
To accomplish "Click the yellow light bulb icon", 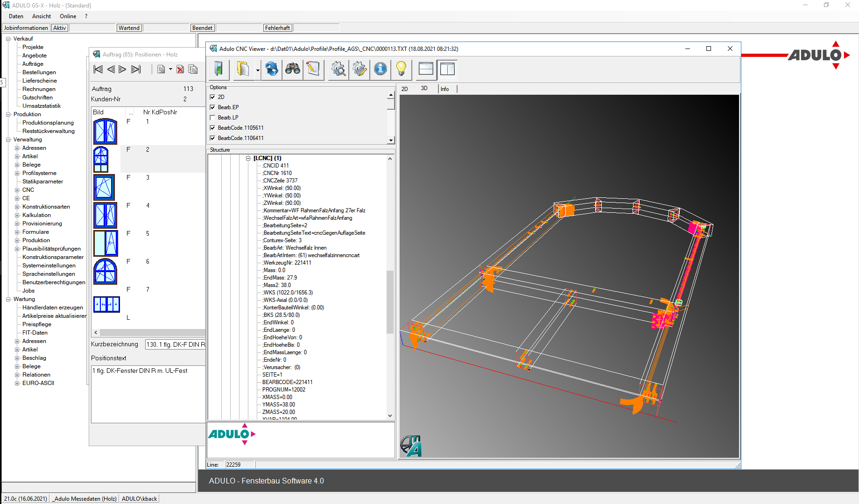I will [x=401, y=70].
